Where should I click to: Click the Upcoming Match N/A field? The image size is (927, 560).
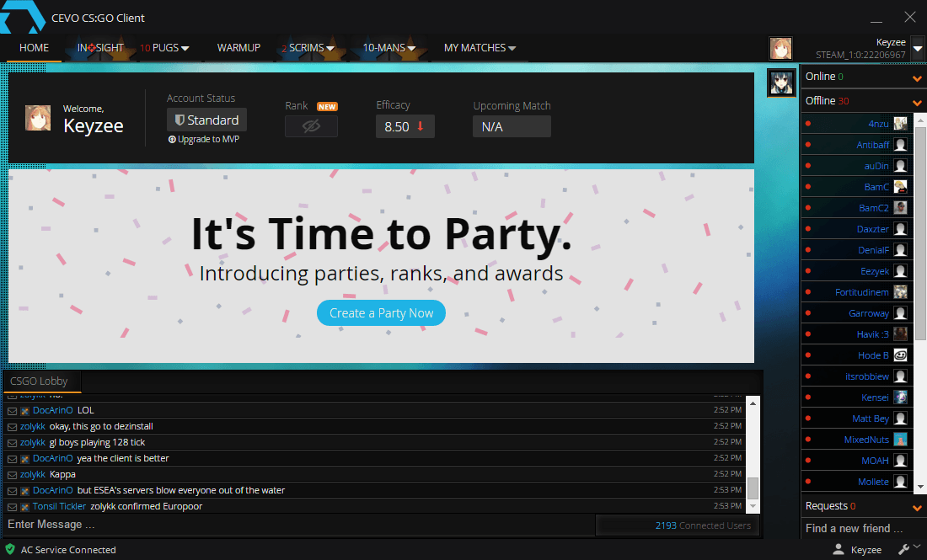[512, 126]
